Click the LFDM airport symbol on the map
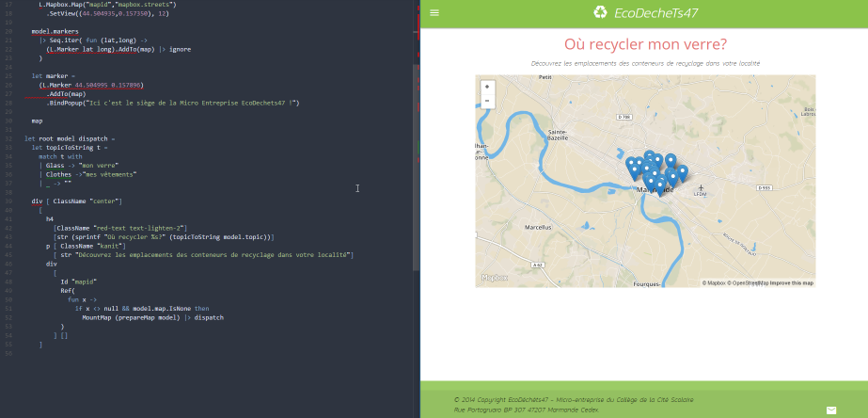868x418 pixels. 701,188
